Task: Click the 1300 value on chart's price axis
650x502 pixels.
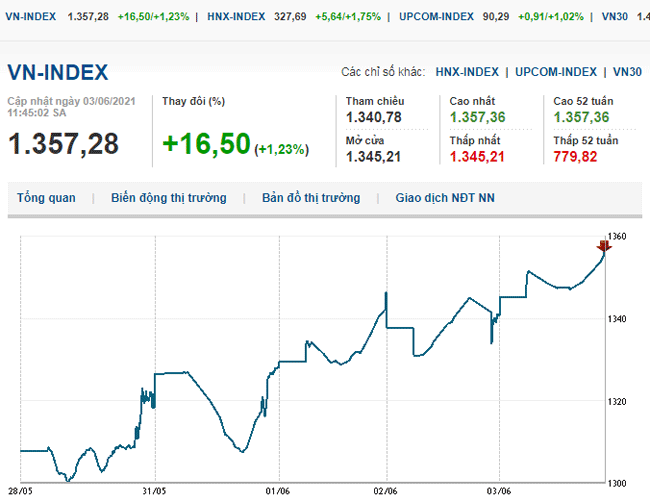Action: 617,483
